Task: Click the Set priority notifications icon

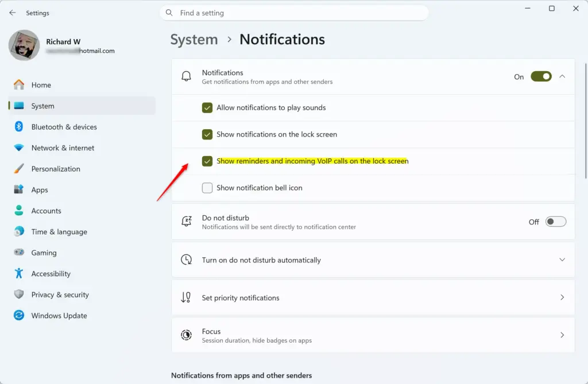Action: (x=186, y=297)
